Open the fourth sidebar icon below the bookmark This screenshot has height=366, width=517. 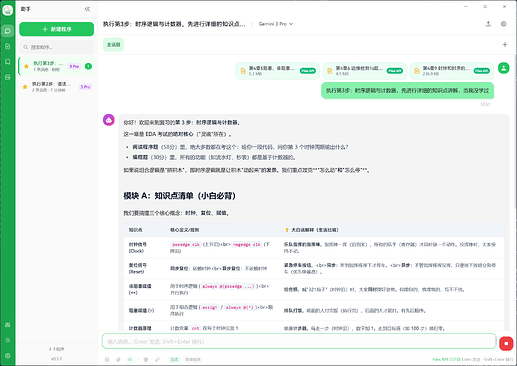point(7,77)
